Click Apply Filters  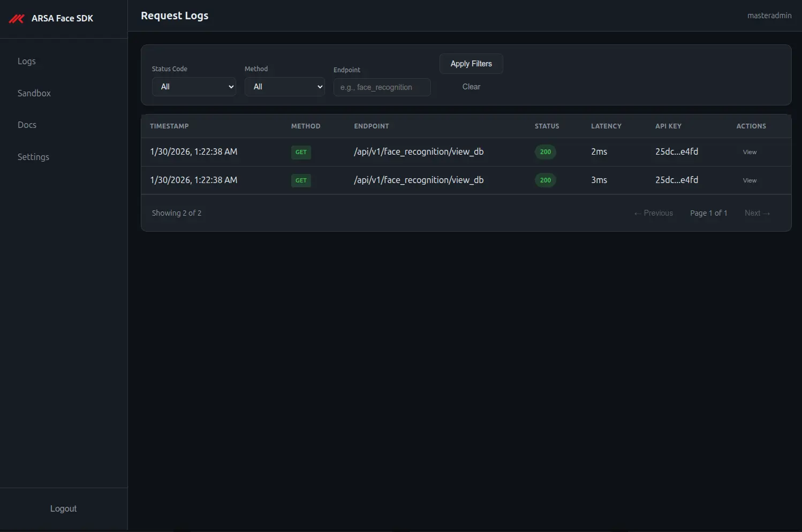point(471,64)
